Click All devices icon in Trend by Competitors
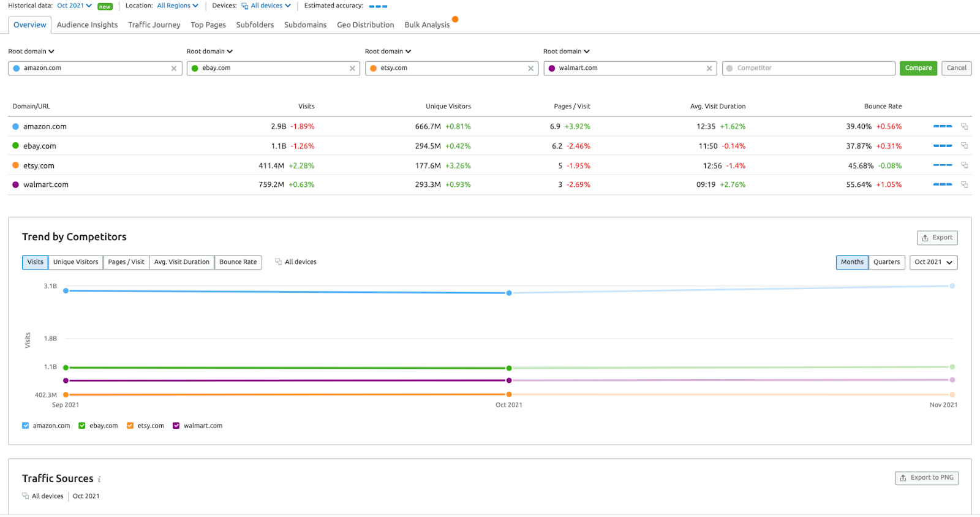The image size is (980, 517). point(278,262)
